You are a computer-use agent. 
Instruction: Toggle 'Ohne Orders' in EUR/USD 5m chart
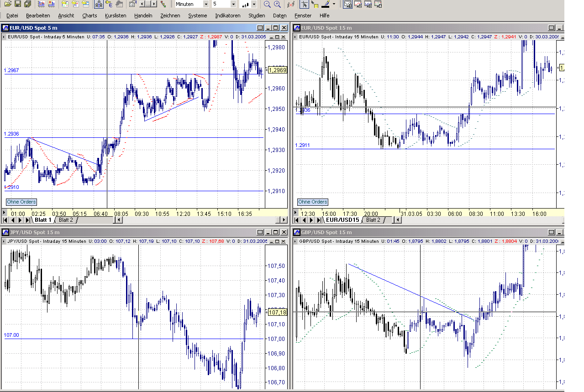coord(21,202)
